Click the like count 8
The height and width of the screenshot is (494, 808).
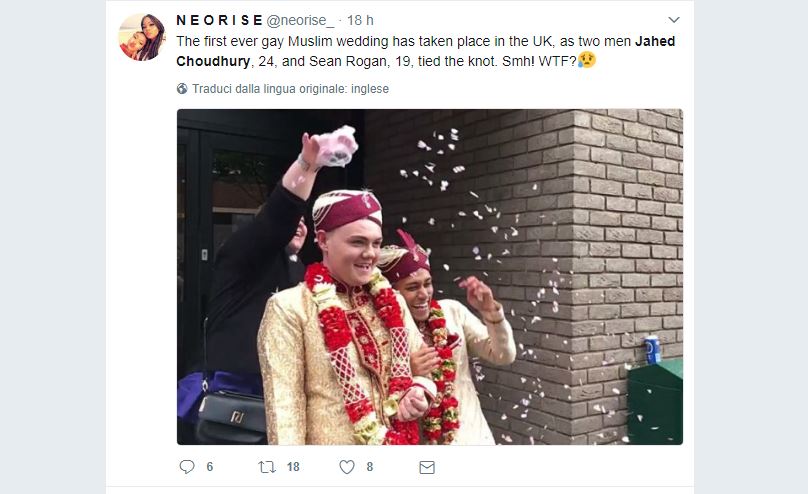point(370,467)
